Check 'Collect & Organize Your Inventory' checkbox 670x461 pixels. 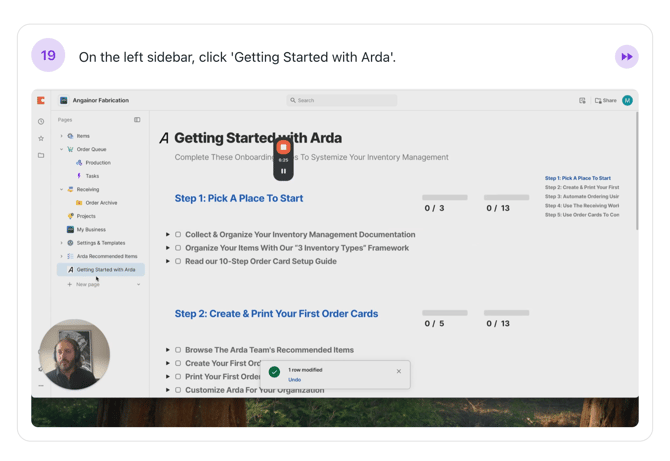click(178, 235)
